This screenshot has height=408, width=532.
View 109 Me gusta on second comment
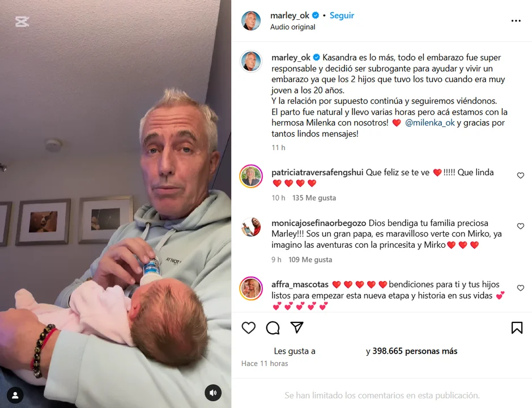click(x=310, y=260)
